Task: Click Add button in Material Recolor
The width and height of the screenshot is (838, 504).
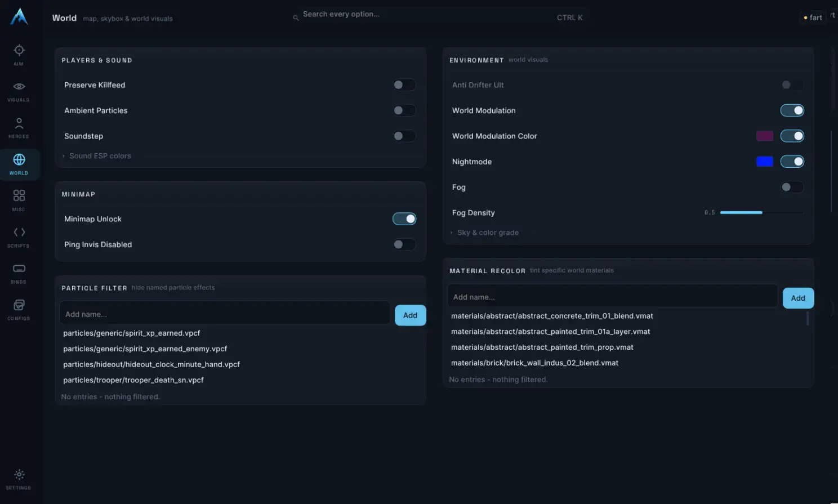Action: pos(798,298)
